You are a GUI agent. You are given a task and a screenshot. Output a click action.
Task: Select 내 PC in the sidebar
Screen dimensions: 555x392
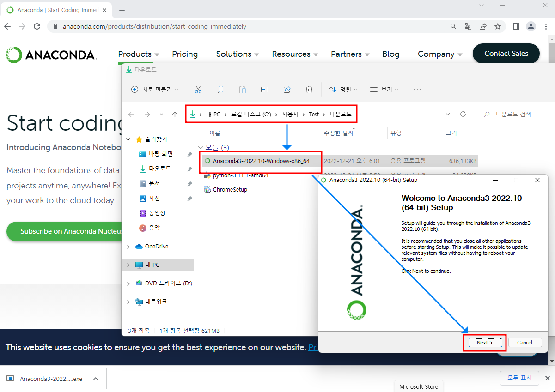[x=158, y=265]
